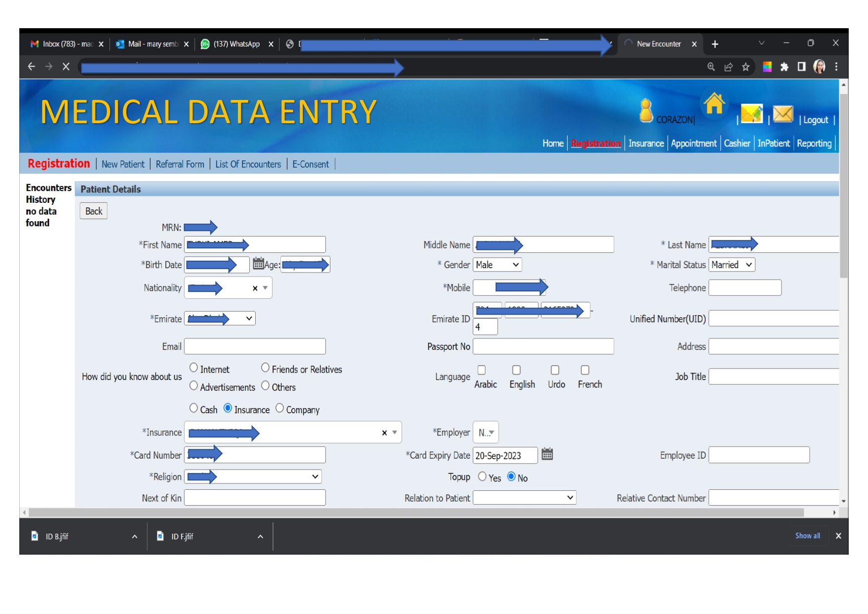This screenshot has height=614, width=868.
Task: Open the E-Consent link
Action: pyautogui.click(x=311, y=164)
